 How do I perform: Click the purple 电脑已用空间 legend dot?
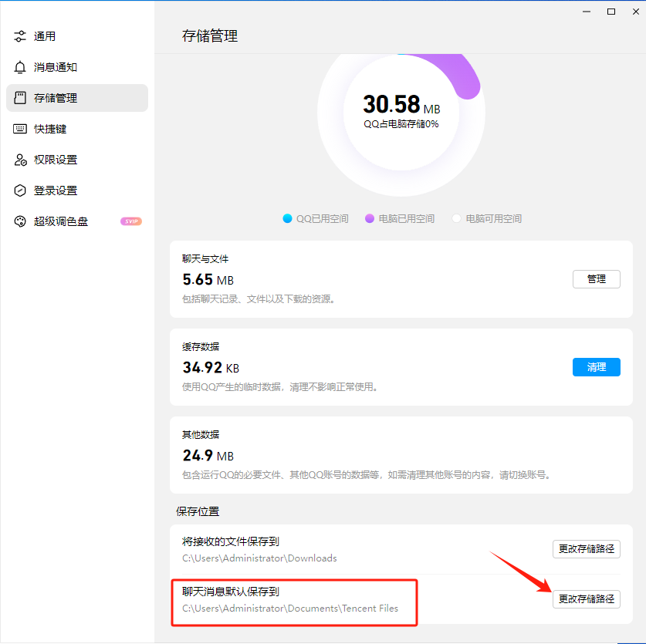[370, 218]
